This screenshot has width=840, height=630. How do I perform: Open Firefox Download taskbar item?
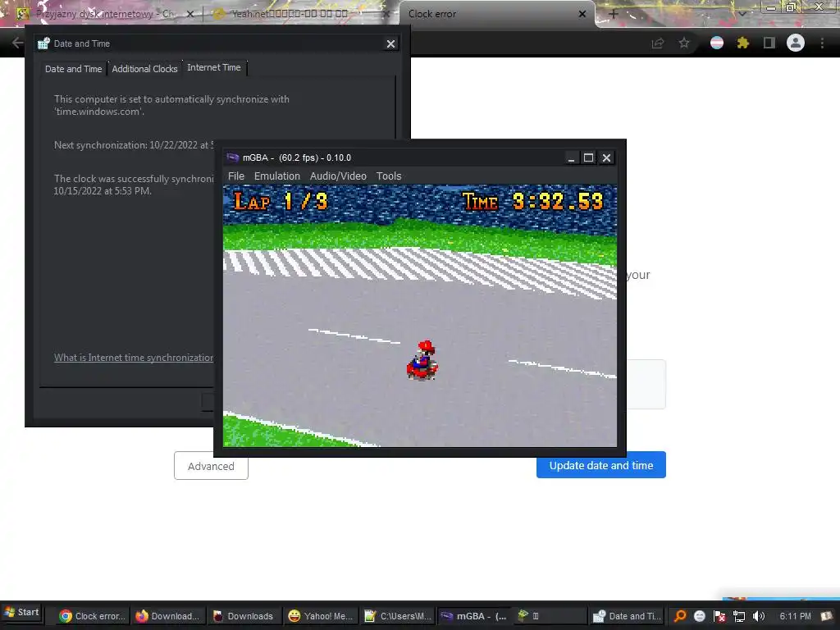[168, 616]
